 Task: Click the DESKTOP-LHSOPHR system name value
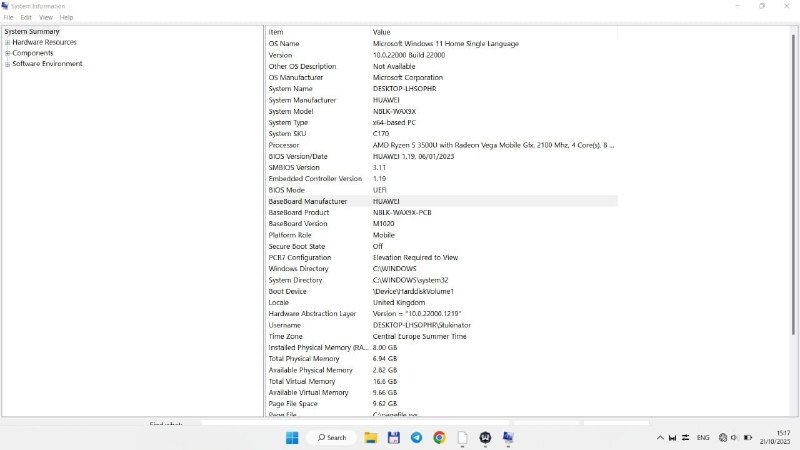[404, 89]
